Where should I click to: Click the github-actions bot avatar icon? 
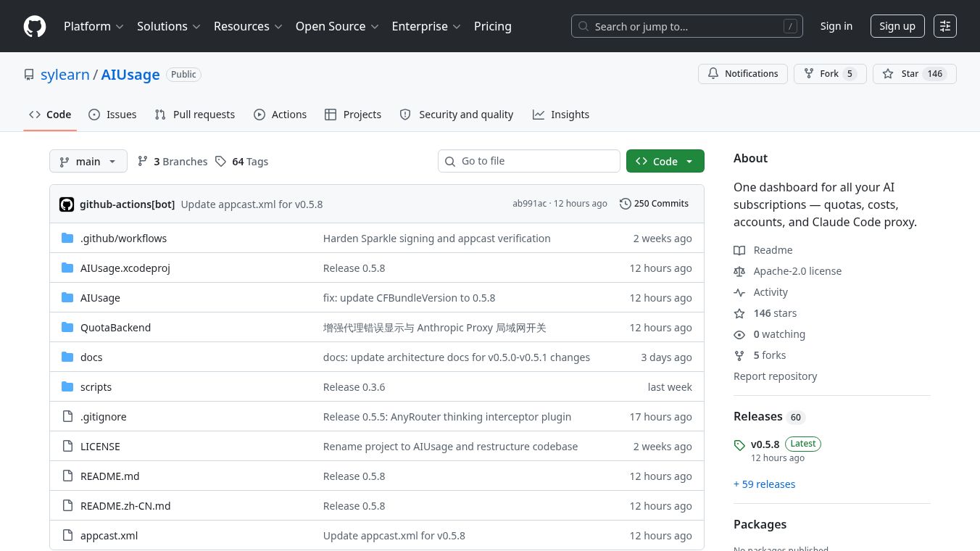[x=67, y=204]
